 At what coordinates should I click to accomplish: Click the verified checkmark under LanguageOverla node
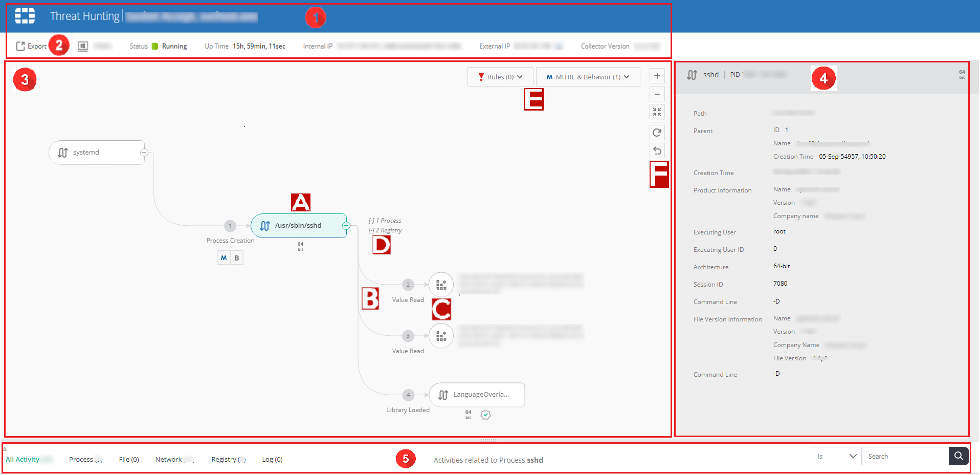click(486, 415)
